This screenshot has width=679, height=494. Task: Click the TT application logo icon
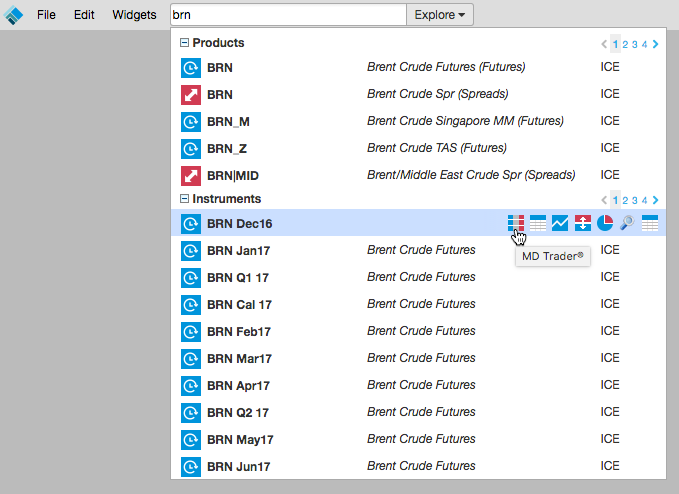pos(13,15)
